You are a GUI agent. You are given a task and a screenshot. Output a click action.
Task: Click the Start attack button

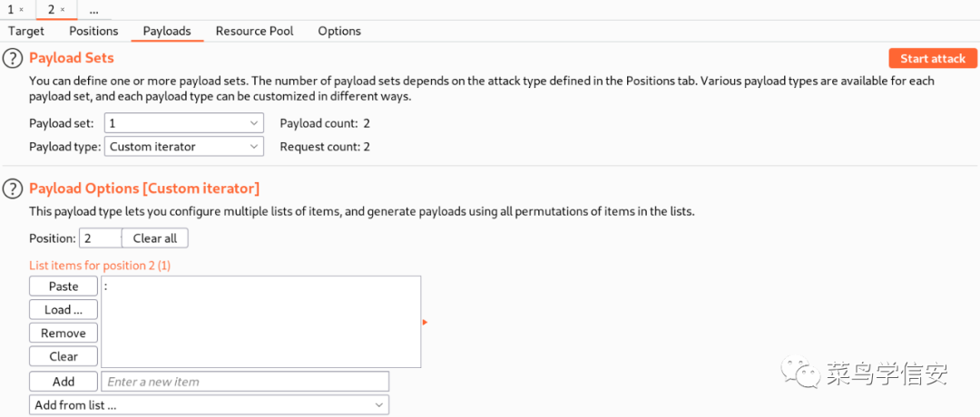(932, 59)
